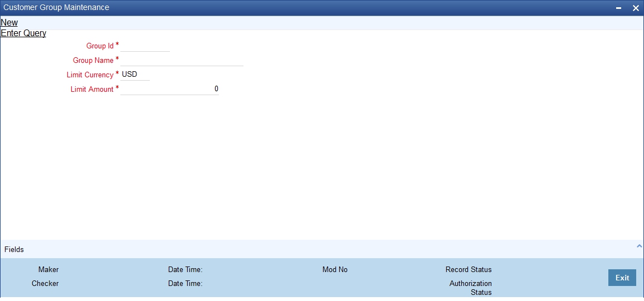644x301 pixels.
Task: Click the Limit Currency label
Action: (90, 75)
